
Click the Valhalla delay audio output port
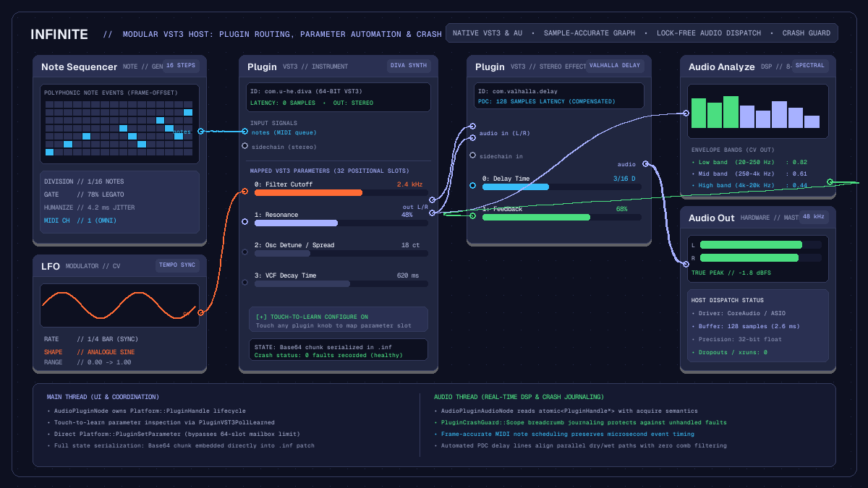point(645,164)
